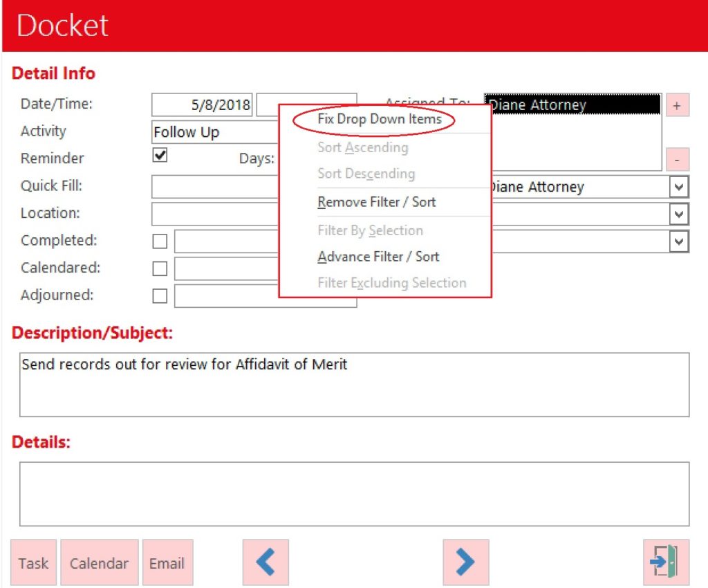Expand the second dropdown arrow below Diane Attorney combo

pos(679,214)
